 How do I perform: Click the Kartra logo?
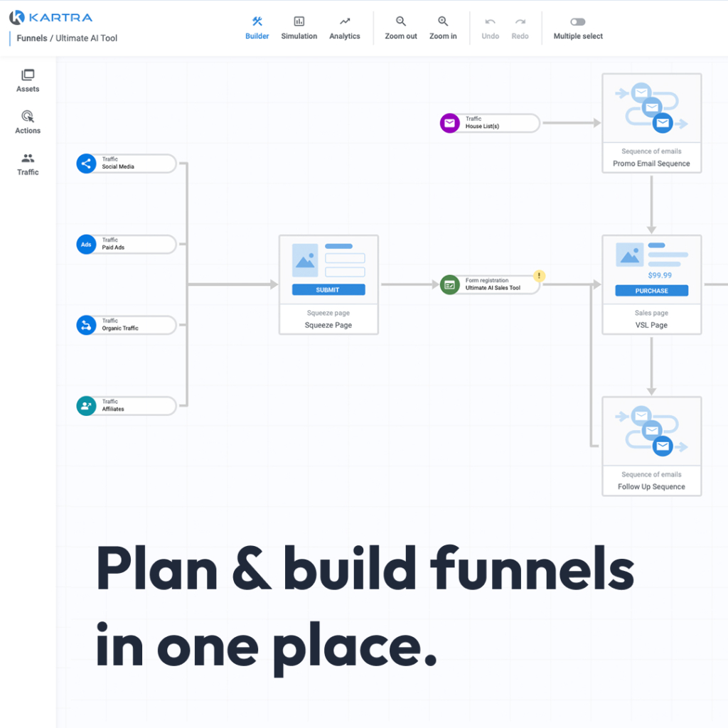(x=51, y=17)
